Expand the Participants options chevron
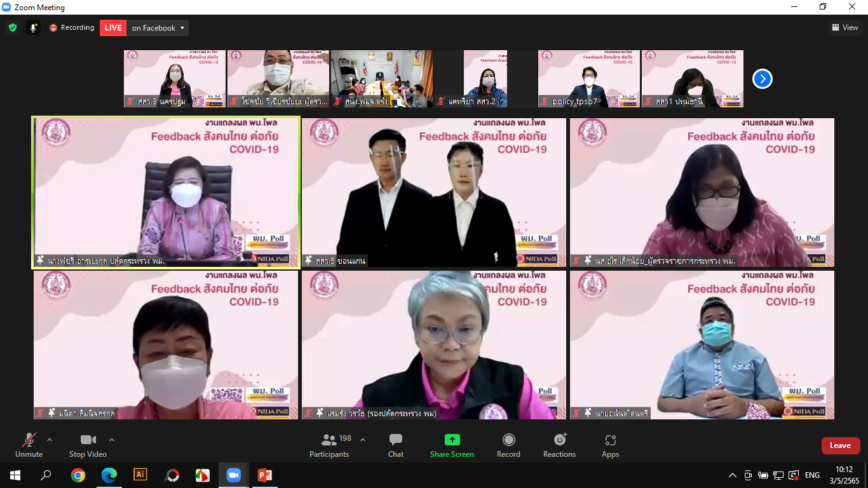 coord(363,440)
